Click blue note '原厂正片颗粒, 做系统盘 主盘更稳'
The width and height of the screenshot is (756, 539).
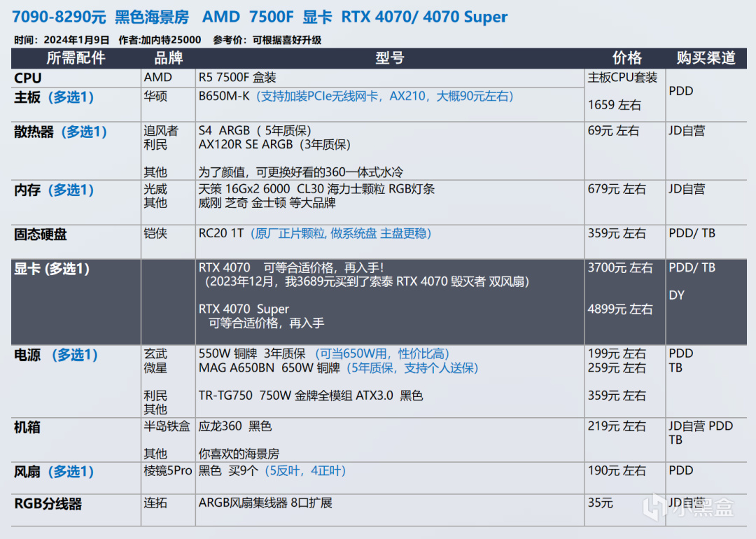coord(341,233)
